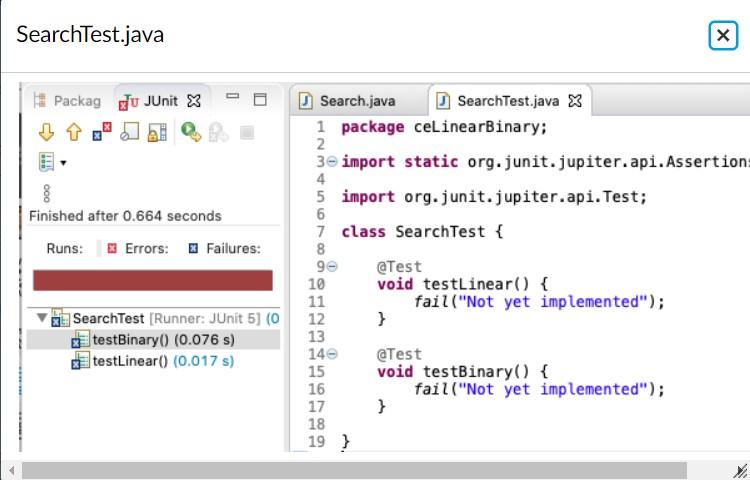Click the left scroll arrow of horizontal scrollbar

(11, 471)
